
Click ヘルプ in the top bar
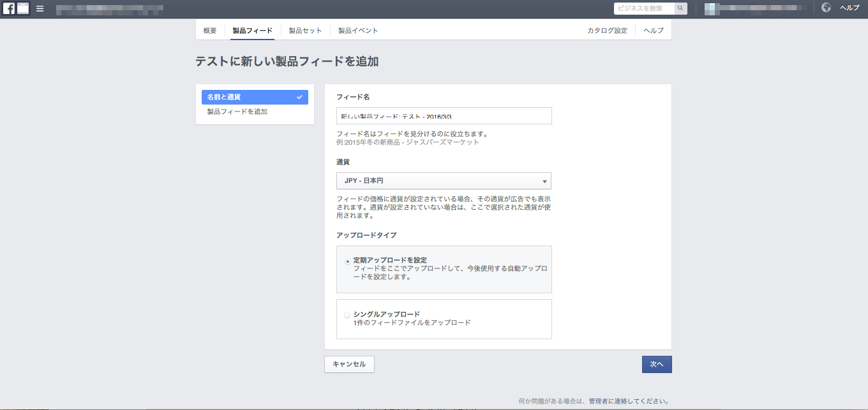coord(849,8)
